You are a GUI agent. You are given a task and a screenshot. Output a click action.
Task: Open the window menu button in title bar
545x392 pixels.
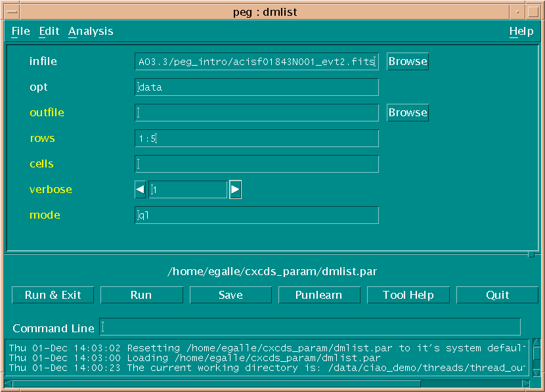pos(12,12)
